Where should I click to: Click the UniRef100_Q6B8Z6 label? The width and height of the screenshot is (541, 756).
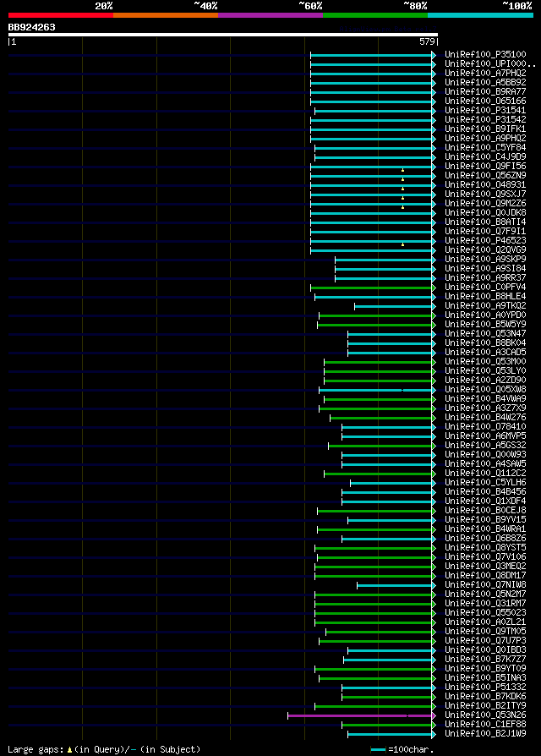pyautogui.click(x=485, y=539)
